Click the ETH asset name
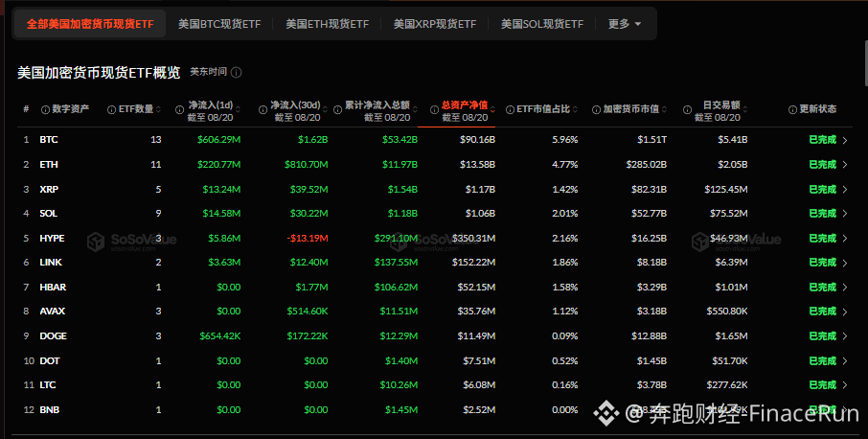 coord(49,165)
